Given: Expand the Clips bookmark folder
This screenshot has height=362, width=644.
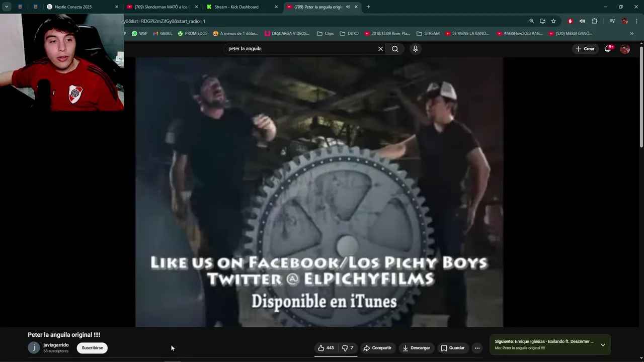Looking at the screenshot, I should coord(325,34).
